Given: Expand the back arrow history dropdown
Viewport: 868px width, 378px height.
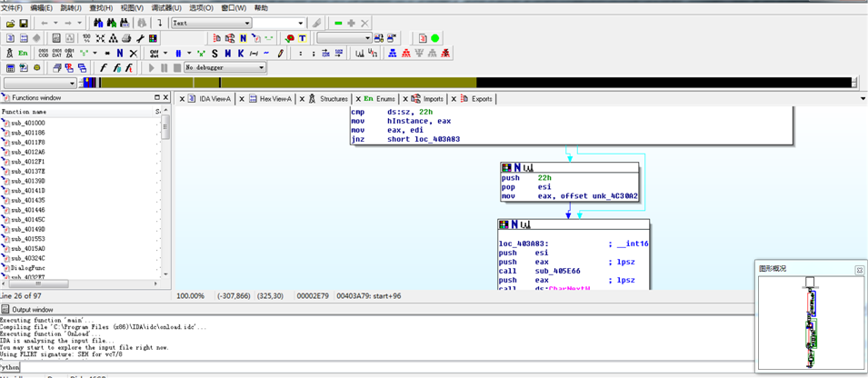Looking at the screenshot, I should (55, 24).
